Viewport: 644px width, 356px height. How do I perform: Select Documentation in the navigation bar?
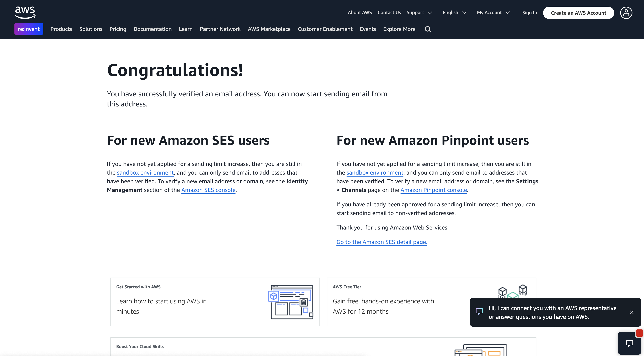153,29
